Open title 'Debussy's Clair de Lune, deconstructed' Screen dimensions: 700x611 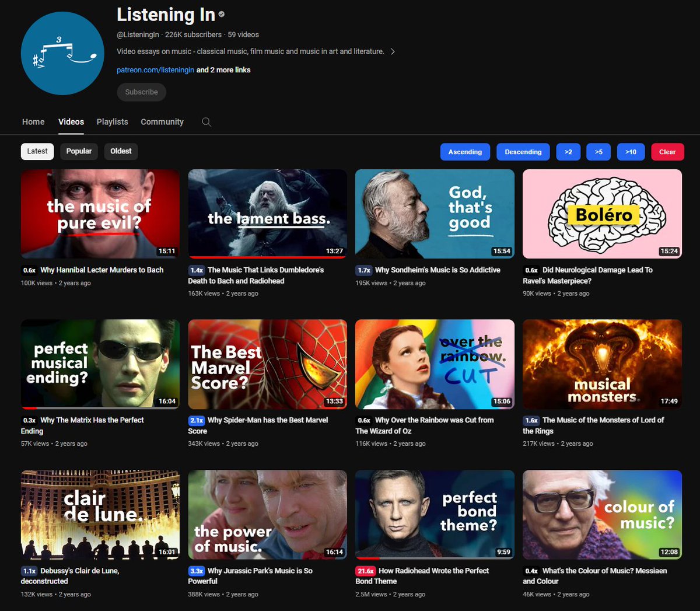[x=70, y=576]
